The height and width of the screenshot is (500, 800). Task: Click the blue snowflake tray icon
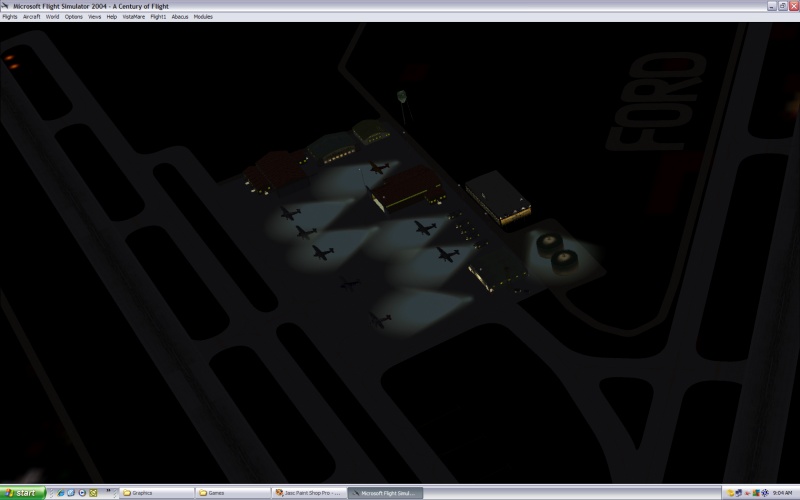tap(765, 493)
